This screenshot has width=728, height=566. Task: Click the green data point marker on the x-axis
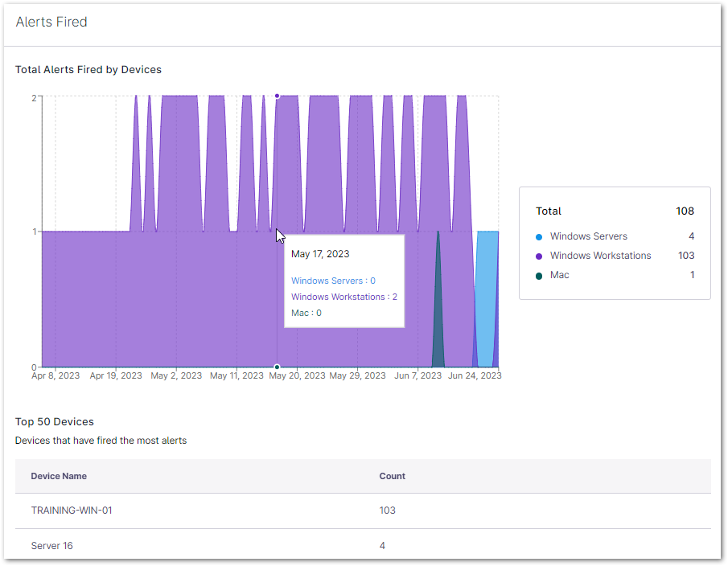[x=277, y=367]
